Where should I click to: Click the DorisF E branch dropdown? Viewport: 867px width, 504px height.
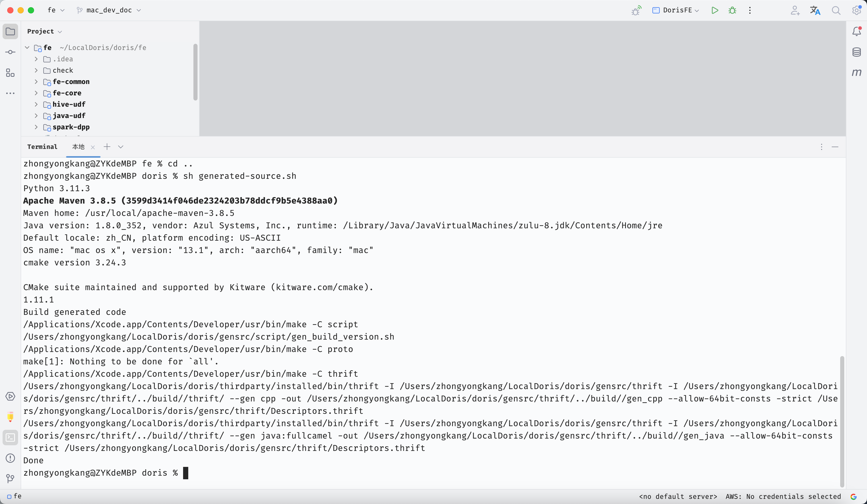pos(676,10)
